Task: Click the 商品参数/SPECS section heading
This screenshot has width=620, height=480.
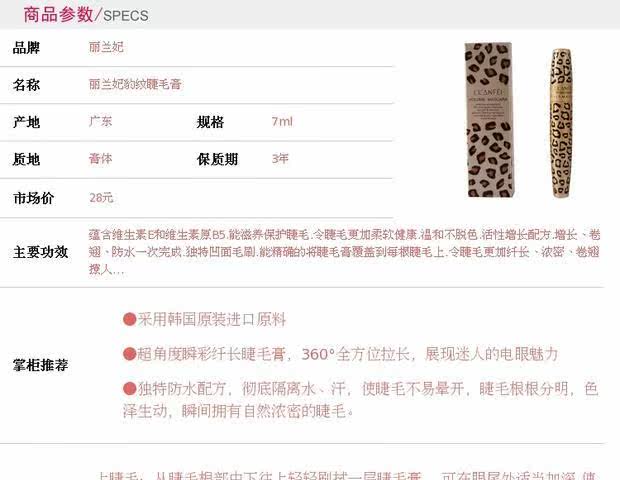Action: [x=86, y=15]
